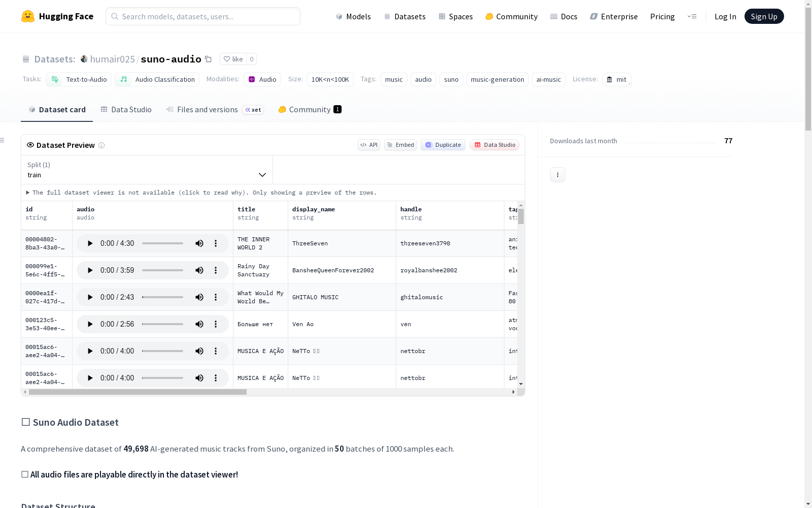Play the Больше нет audio track

[x=90, y=324]
